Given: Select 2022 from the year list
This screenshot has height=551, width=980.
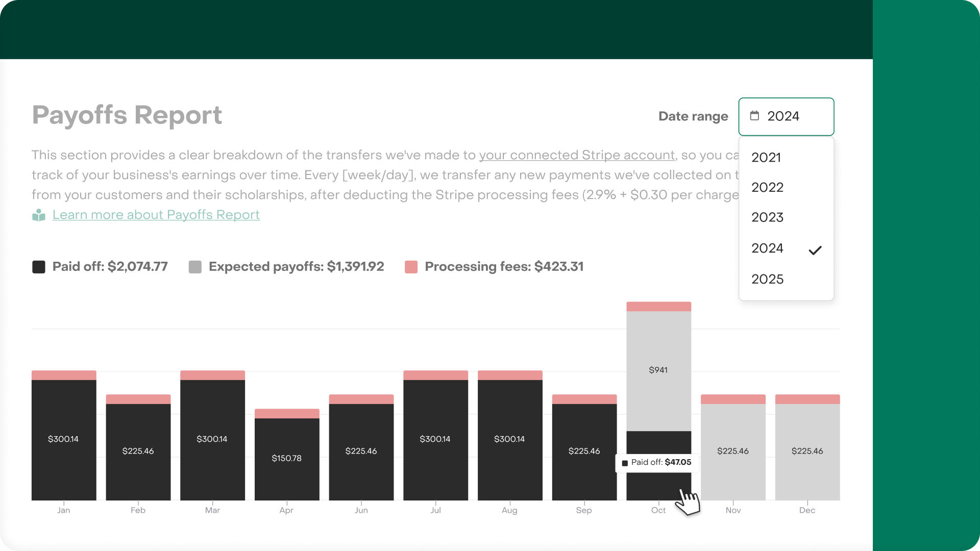Looking at the screenshot, I should [767, 187].
